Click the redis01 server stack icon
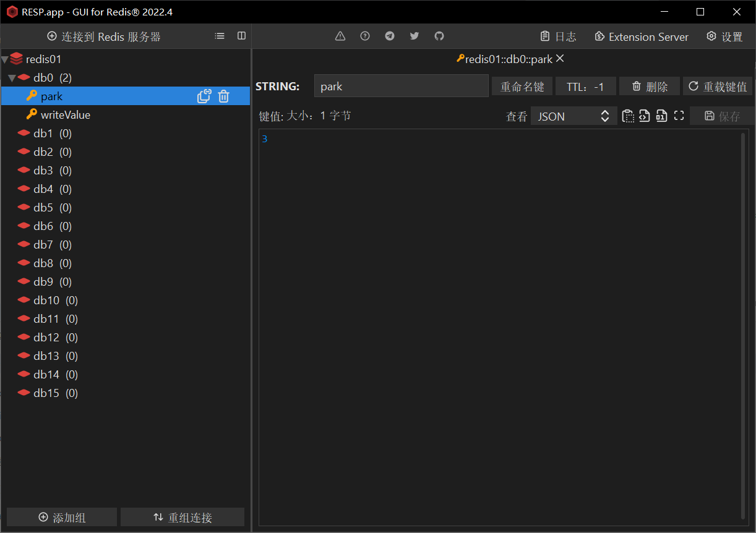Viewport: 756px width, 533px height. point(17,59)
